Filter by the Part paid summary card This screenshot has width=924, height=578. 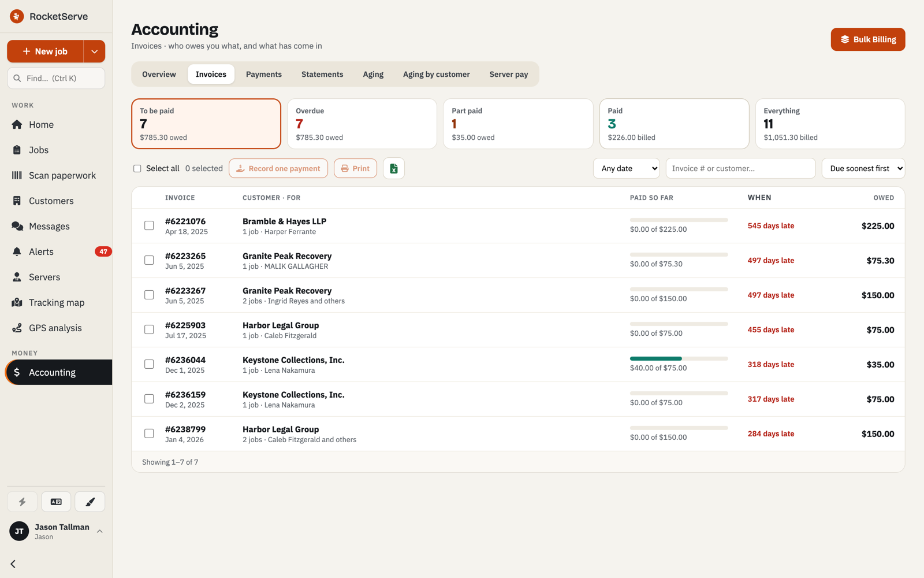point(518,124)
